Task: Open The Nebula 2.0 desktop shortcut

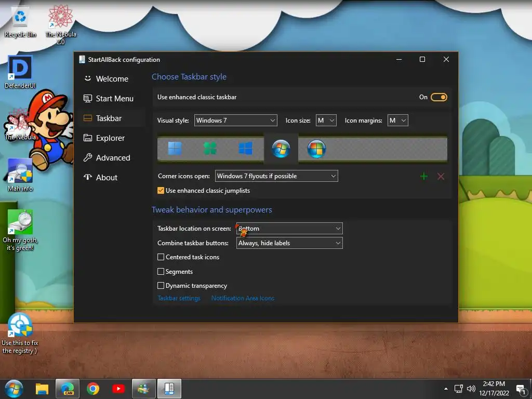Action: click(x=61, y=25)
